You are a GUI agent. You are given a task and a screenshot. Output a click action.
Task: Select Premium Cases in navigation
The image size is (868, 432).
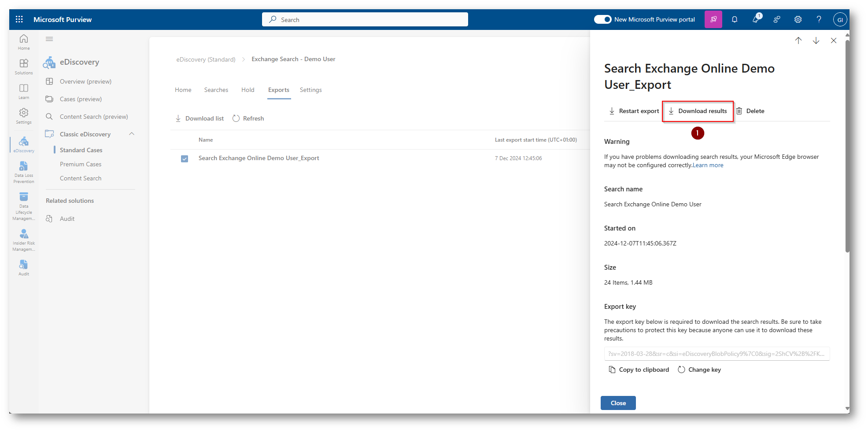(81, 164)
